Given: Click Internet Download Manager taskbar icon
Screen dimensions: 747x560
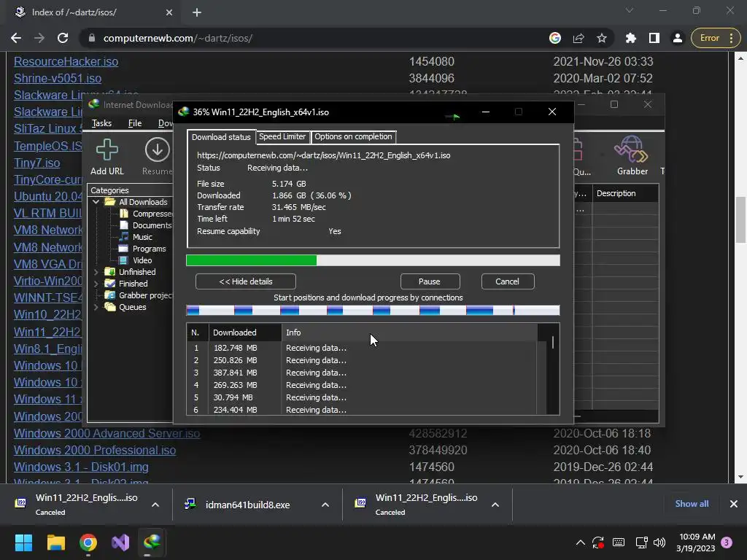Looking at the screenshot, I should click(152, 542).
